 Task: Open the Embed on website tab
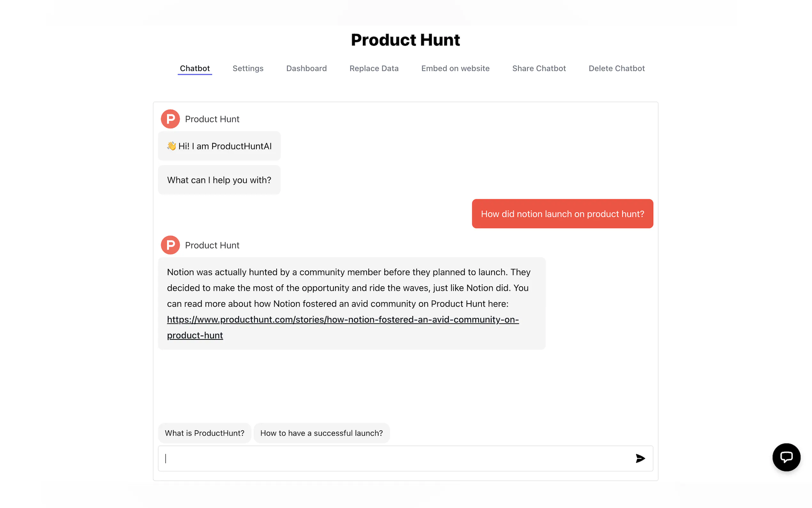tap(455, 68)
